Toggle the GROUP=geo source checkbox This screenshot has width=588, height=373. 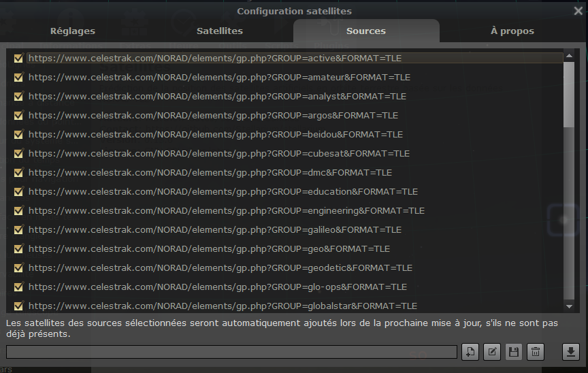click(18, 249)
